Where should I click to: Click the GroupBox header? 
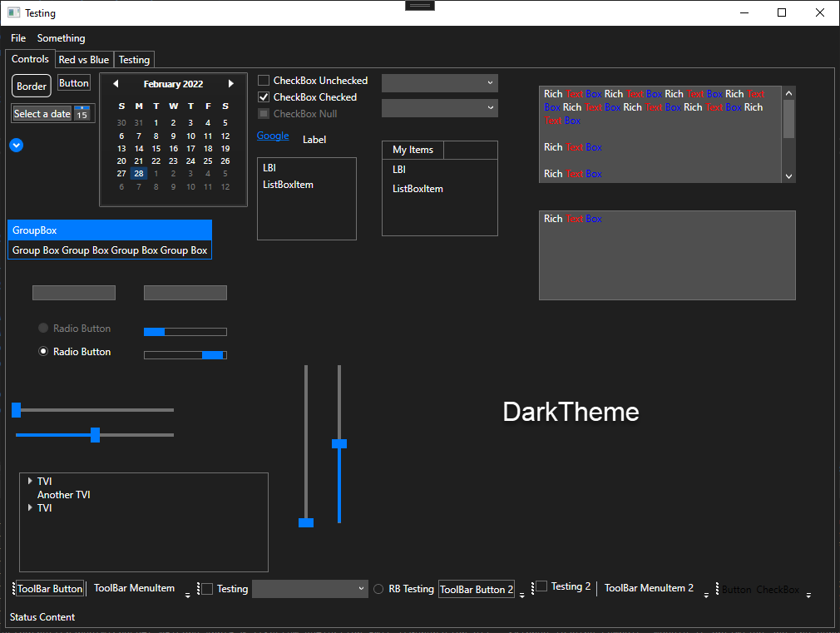tap(110, 230)
